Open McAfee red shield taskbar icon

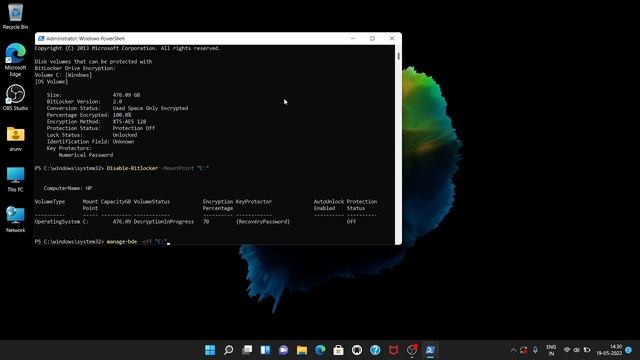393,350
